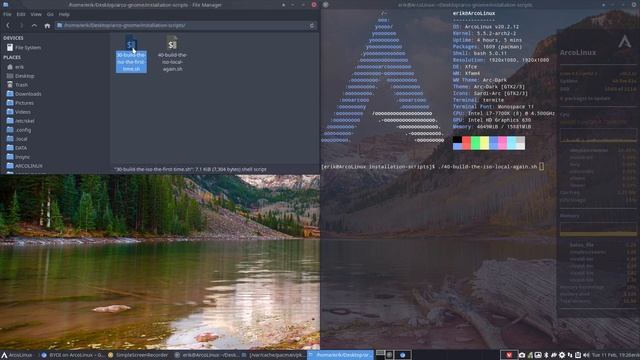
Task: Open the View menu in File Manager
Action: click(x=36, y=14)
